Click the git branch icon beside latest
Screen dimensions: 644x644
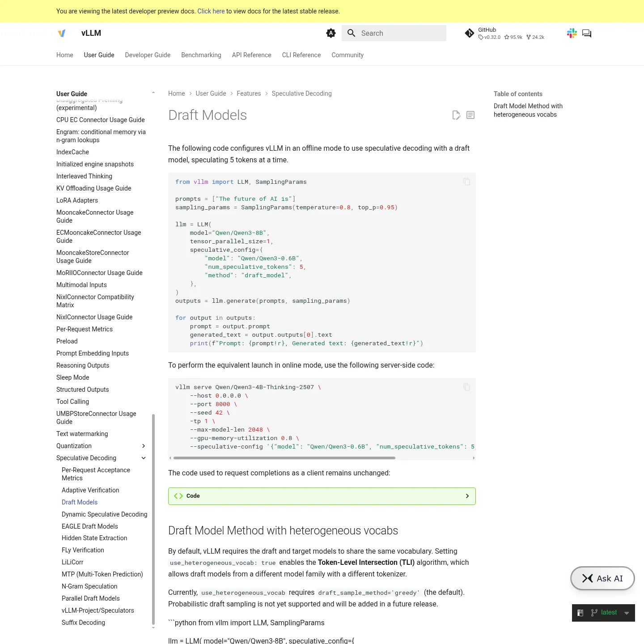click(594, 613)
